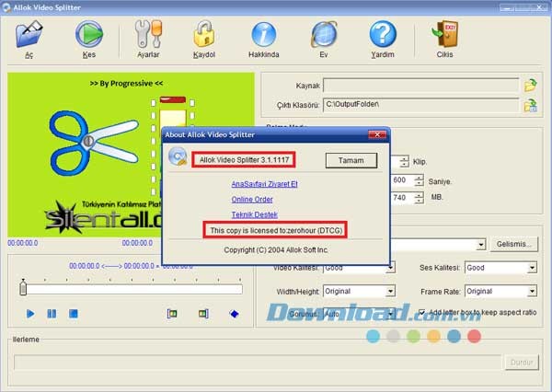Browse output folder icon beside Çıktı Klasörü
552x392 pixels.
pos(530,106)
